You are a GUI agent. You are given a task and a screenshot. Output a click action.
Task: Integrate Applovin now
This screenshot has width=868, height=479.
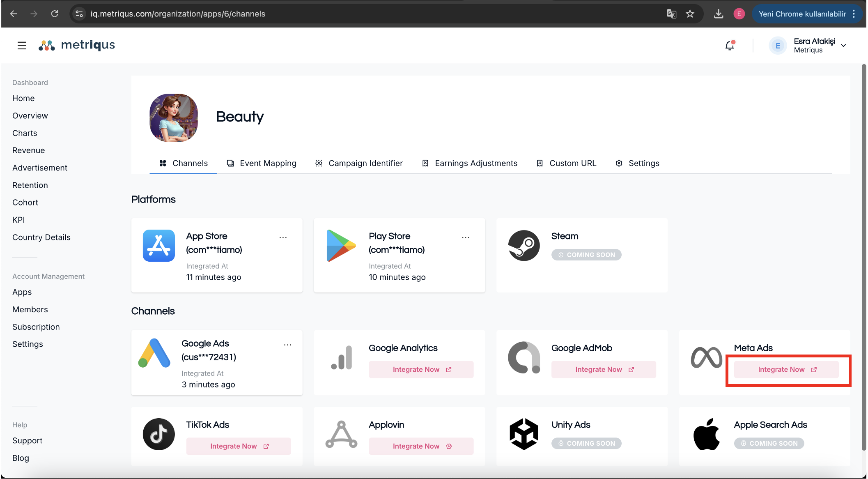click(x=421, y=446)
